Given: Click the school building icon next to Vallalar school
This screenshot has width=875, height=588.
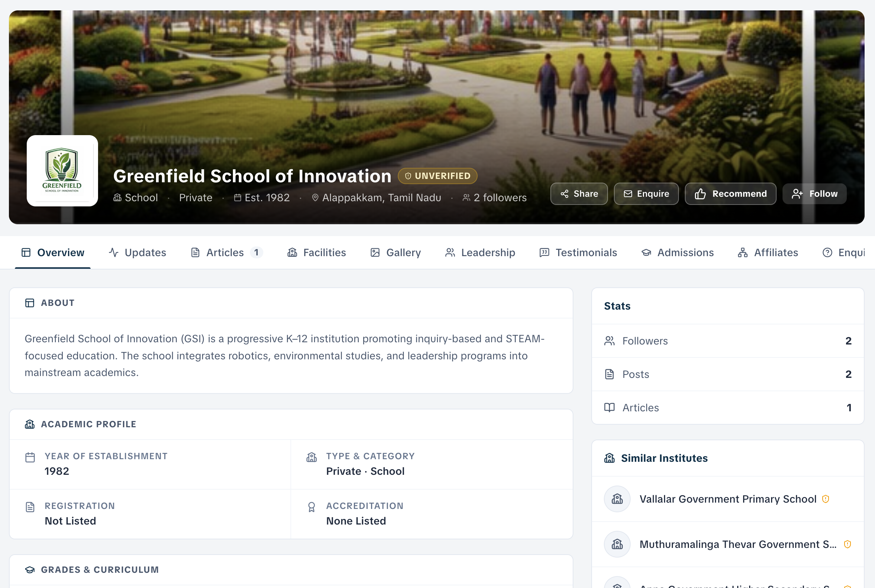Looking at the screenshot, I should 617,499.
